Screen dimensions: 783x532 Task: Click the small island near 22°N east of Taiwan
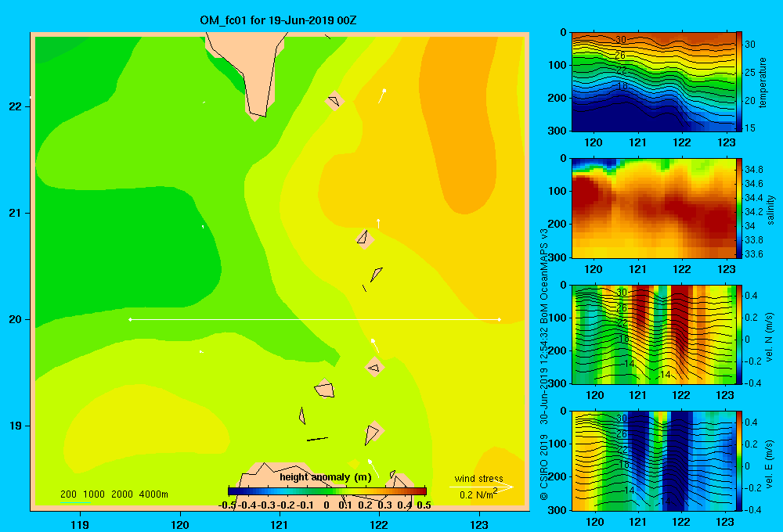(334, 101)
